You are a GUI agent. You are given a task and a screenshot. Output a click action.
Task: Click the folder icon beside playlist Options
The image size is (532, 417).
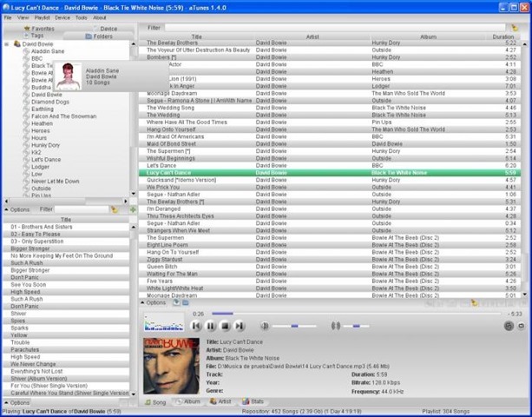click(185, 302)
